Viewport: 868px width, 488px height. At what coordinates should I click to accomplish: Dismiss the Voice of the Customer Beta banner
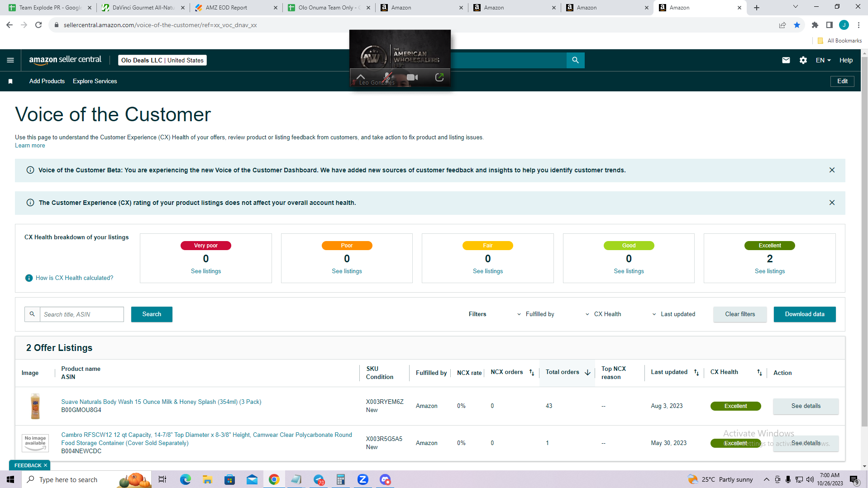coord(832,170)
